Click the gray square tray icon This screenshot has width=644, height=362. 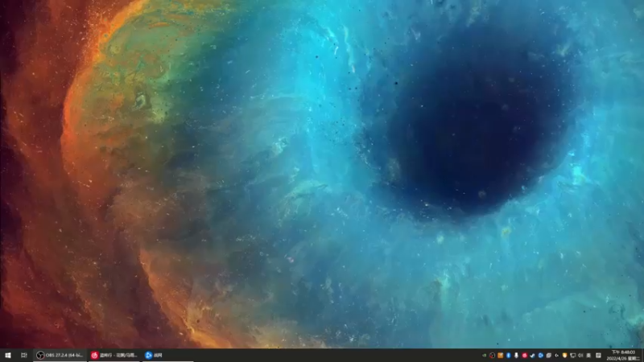coord(549,356)
